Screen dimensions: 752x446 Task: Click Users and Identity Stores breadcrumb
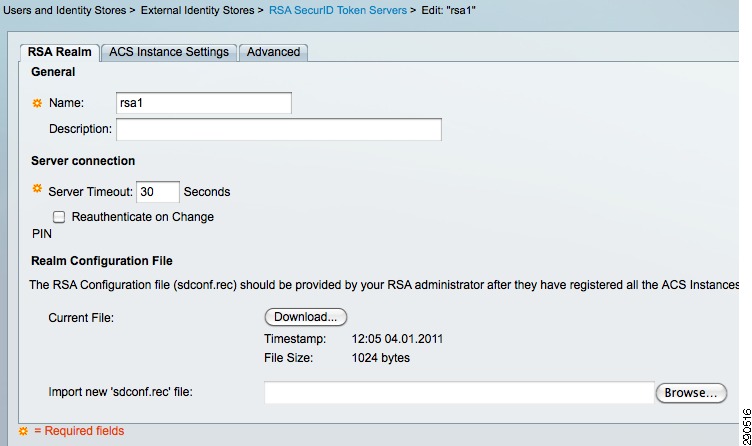[x=65, y=10]
